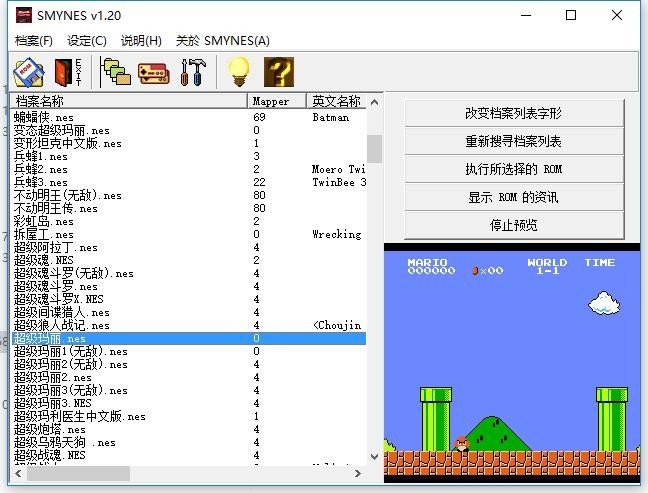Select 兵蜂1.nes row
Screen dimensions: 648x493
[x=188, y=156]
